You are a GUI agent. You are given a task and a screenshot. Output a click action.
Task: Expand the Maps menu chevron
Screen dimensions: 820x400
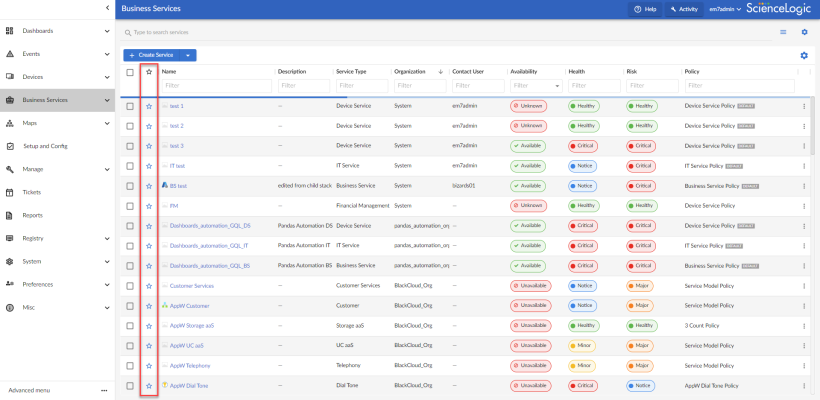point(107,123)
